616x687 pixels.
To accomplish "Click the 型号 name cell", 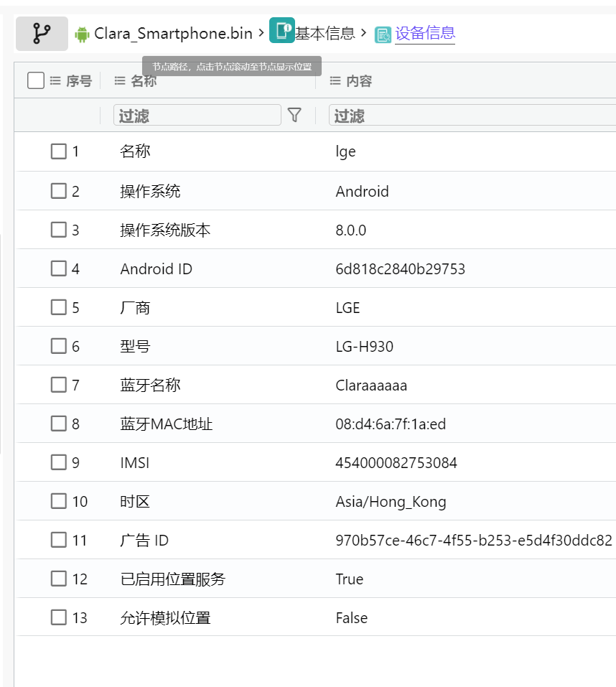I will [x=135, y=347].
